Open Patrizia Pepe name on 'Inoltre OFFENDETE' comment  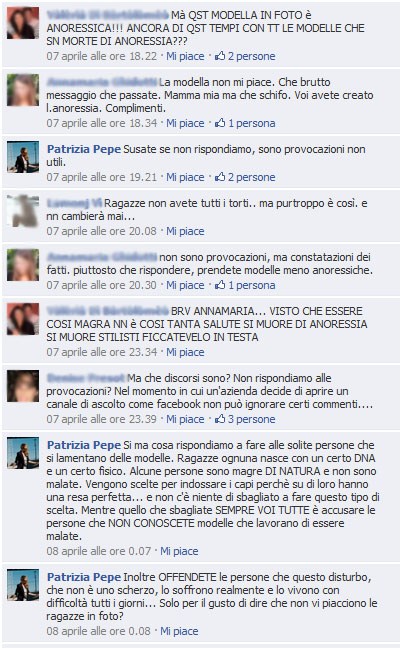(x=84, y=577)
